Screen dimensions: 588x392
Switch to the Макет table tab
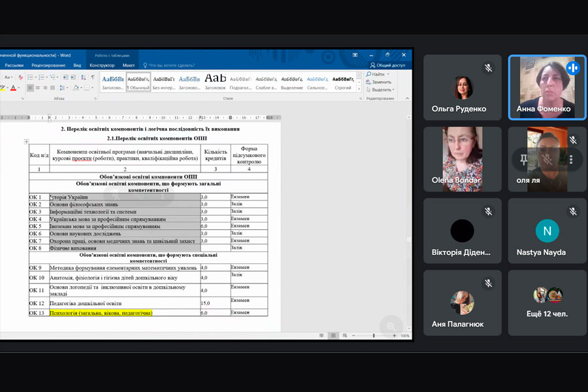pyautogui.click(x=129, y=65)
